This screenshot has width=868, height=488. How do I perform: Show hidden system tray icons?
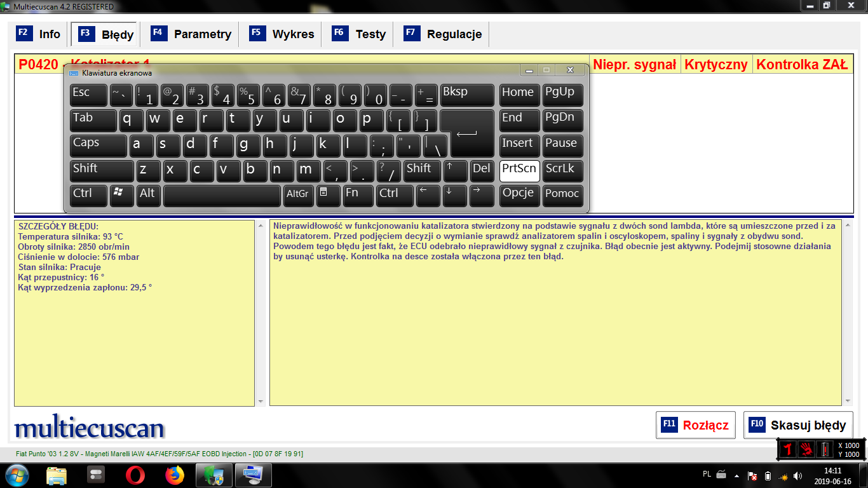[x=737, y=476]
